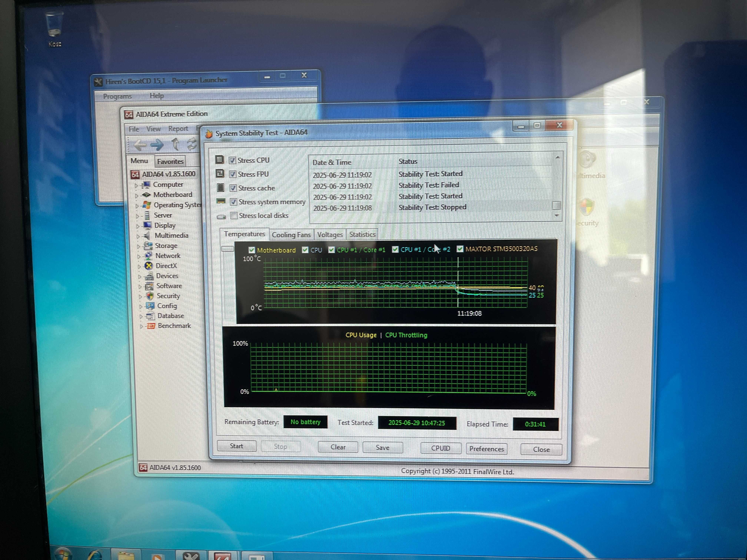Open the CPUID panel button

click(441, 448)
